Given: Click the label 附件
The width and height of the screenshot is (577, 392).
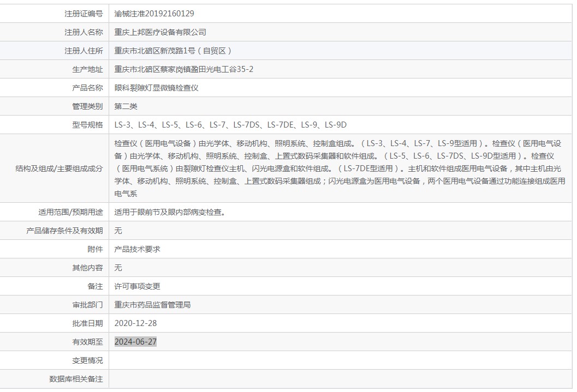Looking at the screenshot, I should (x=96, y=249).
